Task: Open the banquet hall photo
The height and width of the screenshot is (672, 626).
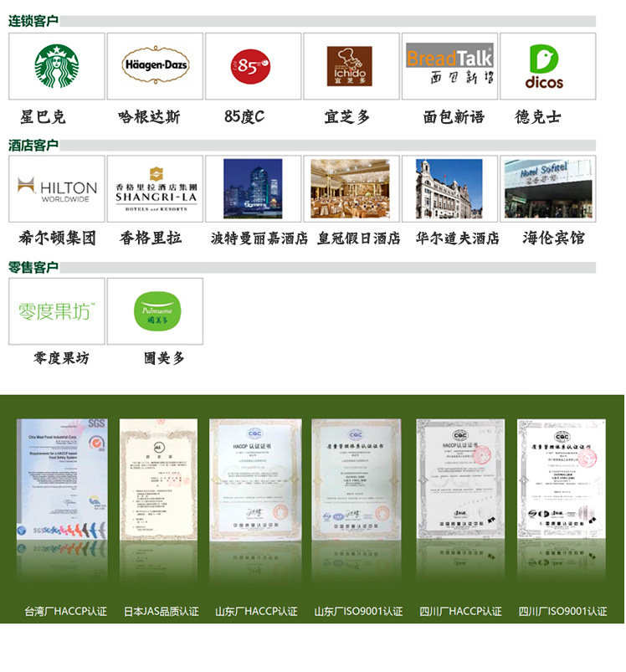Action: pyautogui.click(x=351, y=188)
